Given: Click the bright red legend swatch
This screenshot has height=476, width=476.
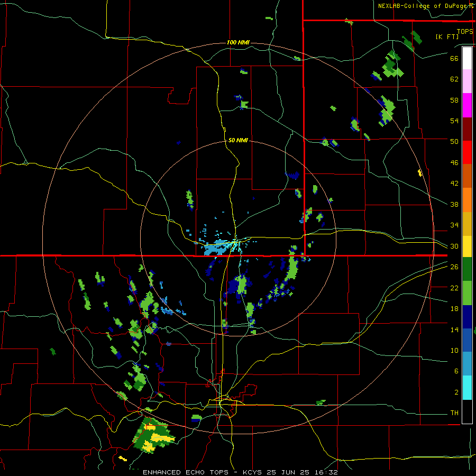Looking at the screenshot, I should (x=467, y=152).
